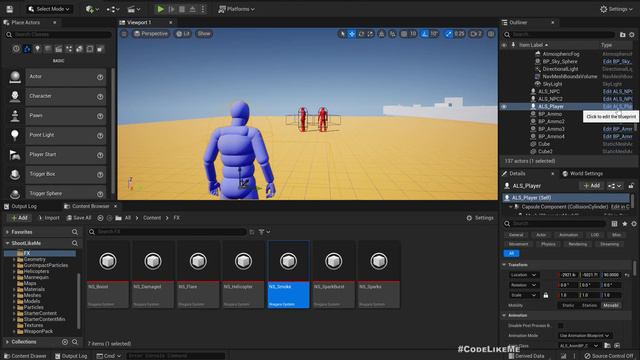640x360 pixels.
Task: Toggle surface snapping in viewport toolbar
Action: coord(392,34)
